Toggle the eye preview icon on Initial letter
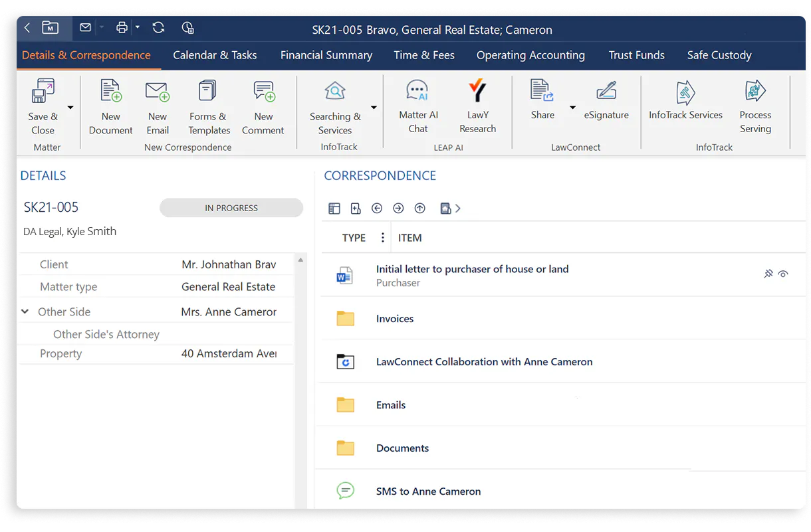 tap(783, 274)
